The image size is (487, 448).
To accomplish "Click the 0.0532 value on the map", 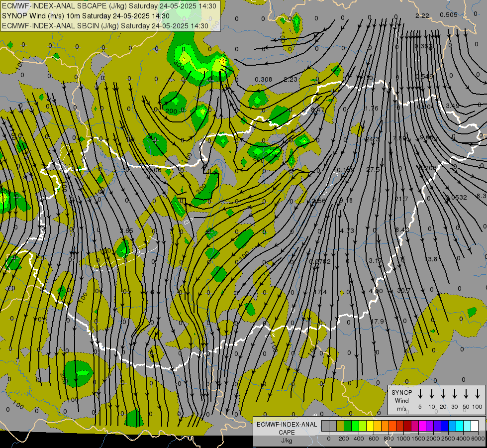I will tap(456, 198).
